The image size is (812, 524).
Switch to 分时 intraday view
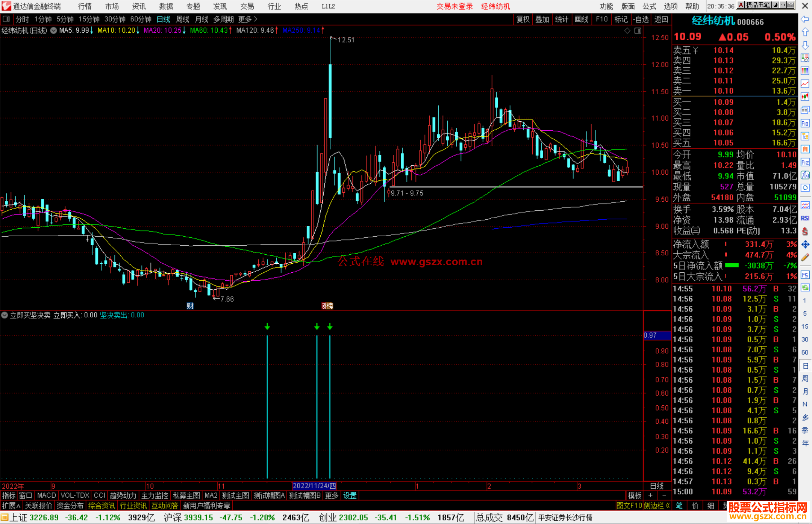point(22,19)
